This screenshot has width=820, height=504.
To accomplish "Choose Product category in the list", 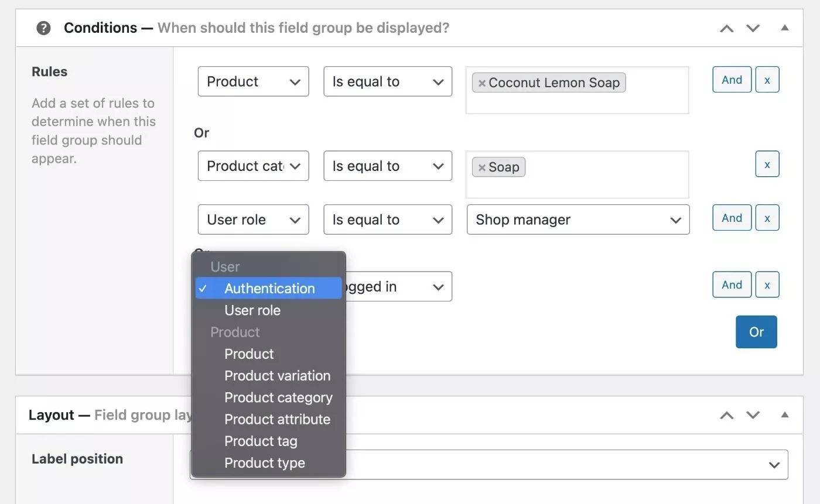I will (x=269, y=397).
